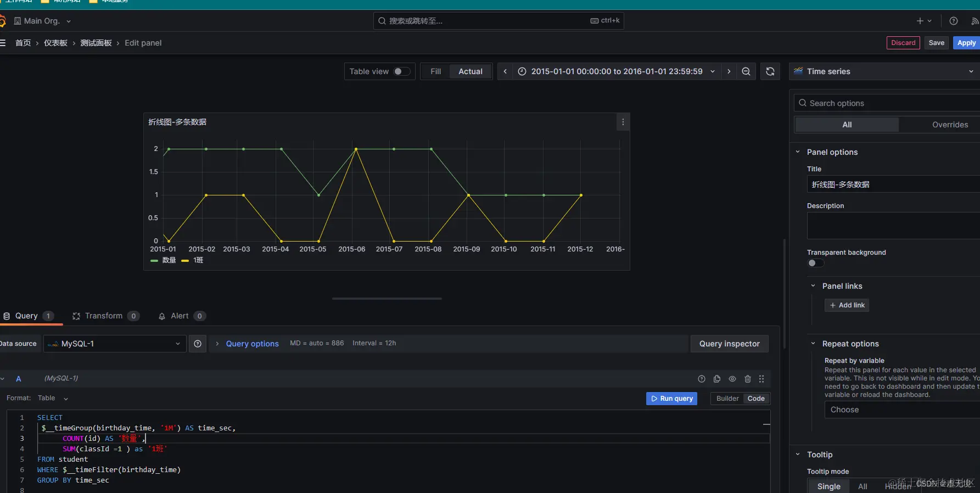This screenshot has height=493, width=980.
Task: Duplicate query A
Action: click(x=716, y=379)
